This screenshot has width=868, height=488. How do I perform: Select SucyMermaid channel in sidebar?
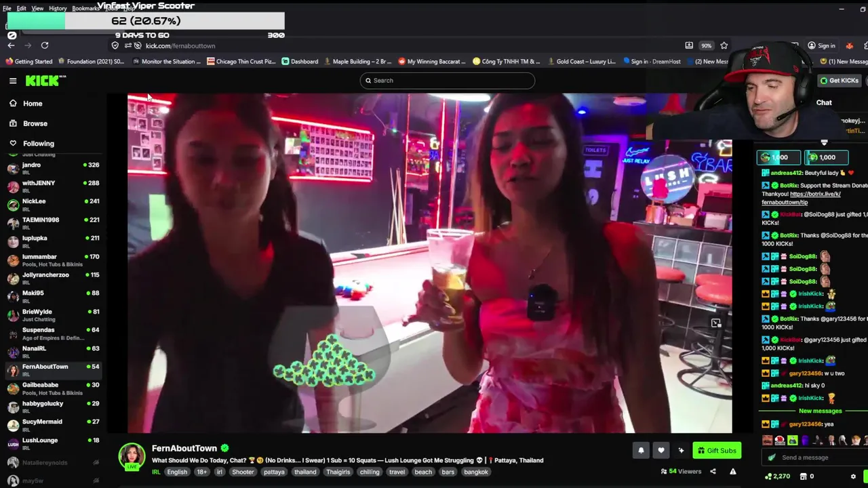[53, 424]
